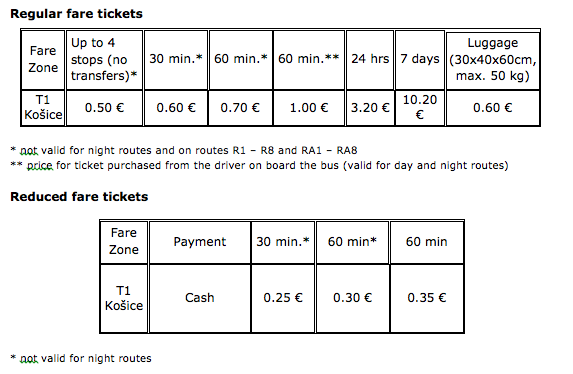Select the Luggage column header cell
The height and width of the screenshot is (374, 573).
[493, 60]
